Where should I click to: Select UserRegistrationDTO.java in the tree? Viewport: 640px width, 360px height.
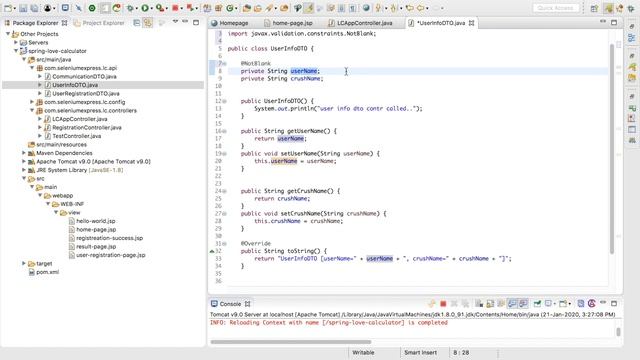(x=86, y=93)
